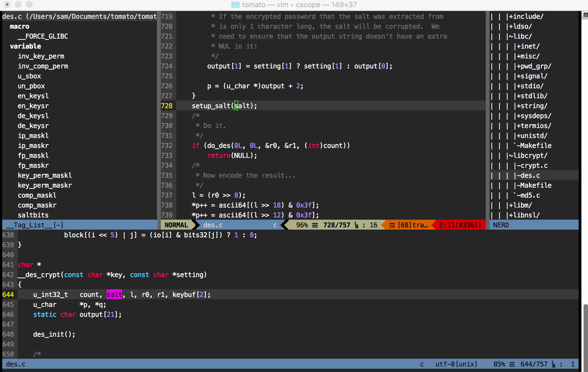Toggle the __Tag_List__ fold marker [-]

pos(58,225)
